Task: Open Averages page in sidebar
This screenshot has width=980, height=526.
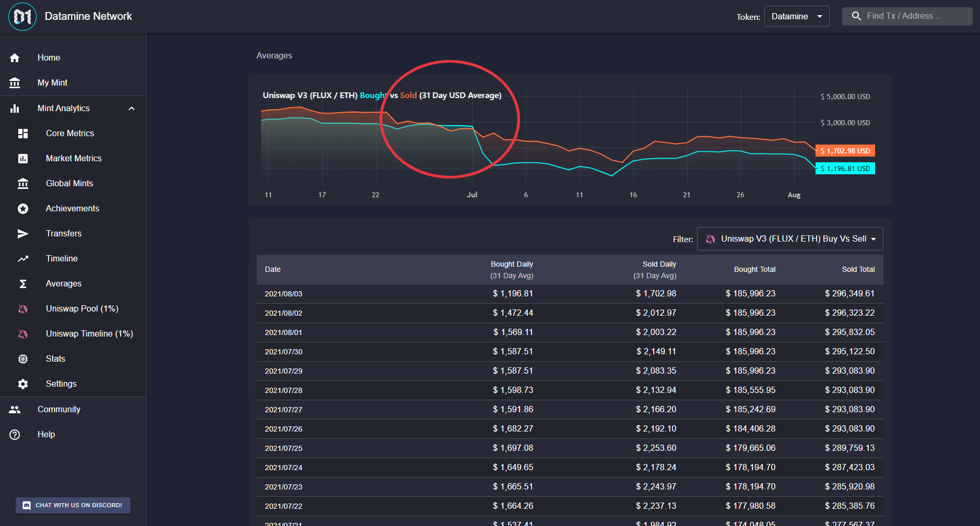Action: pos(73,284)
